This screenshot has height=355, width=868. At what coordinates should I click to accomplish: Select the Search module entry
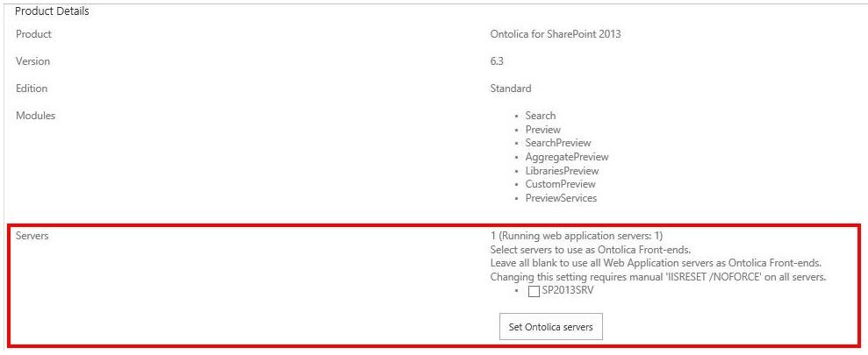541,116
